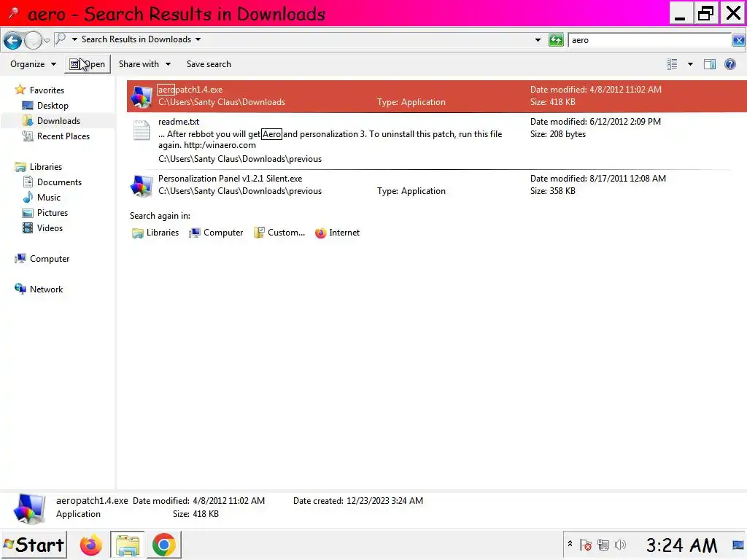Viewport: 747px width, 560px height.
Task: Launch Firefox from the taskbar
Action: point(91,545)
